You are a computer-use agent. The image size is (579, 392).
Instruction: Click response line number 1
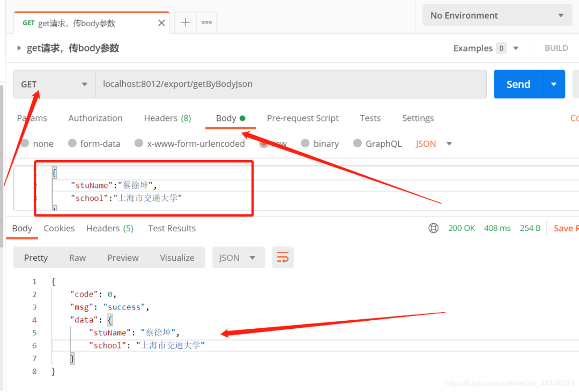pyautogui.click(x=34, y=282)
